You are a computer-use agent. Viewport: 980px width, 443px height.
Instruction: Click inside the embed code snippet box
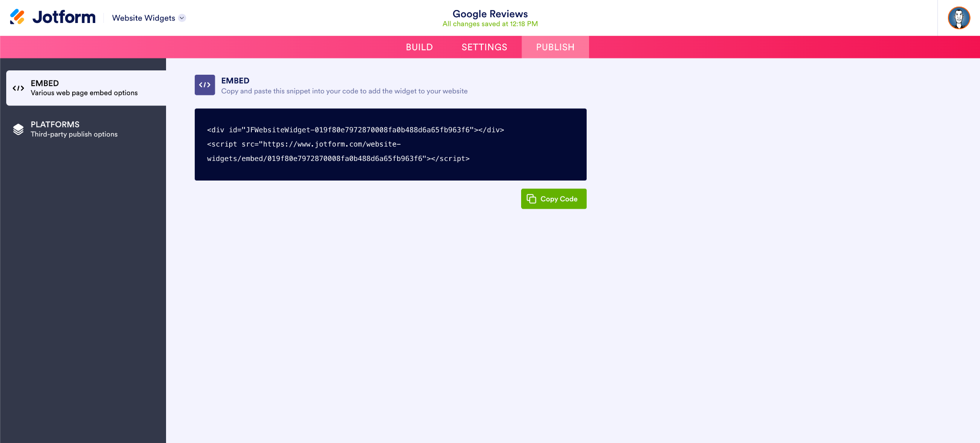coord(390,145)
